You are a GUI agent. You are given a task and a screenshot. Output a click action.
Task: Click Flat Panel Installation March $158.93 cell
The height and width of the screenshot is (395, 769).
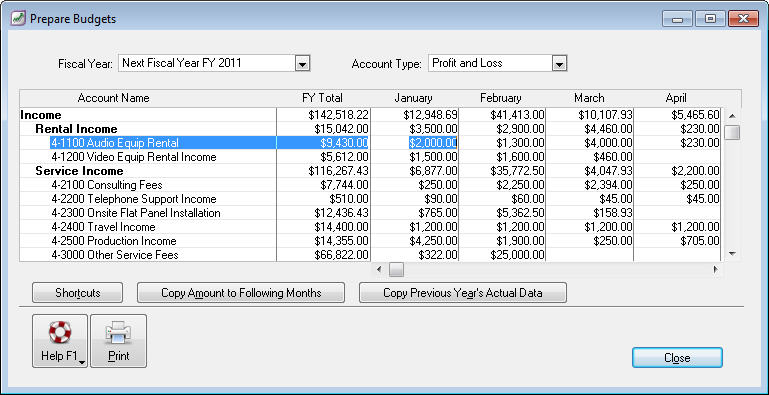pyautogui.click(x=590, y=213)
